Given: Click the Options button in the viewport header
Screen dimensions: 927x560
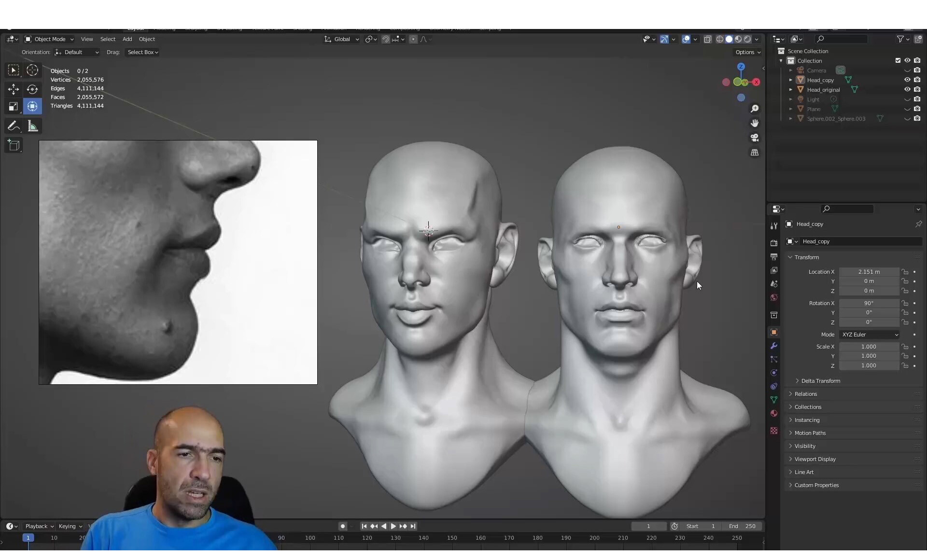Looking at the screenshot, I should [x=746, y=52].
